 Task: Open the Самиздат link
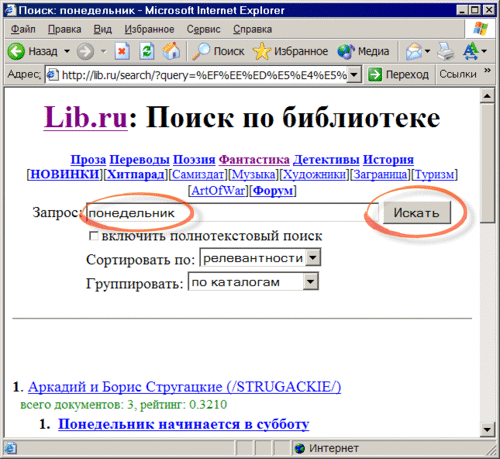(198, 174)
